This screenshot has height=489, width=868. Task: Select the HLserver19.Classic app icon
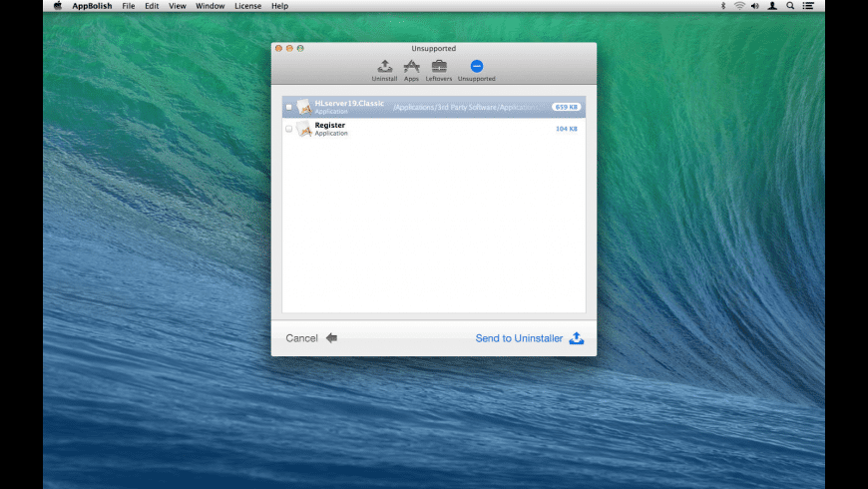[304, 107]
